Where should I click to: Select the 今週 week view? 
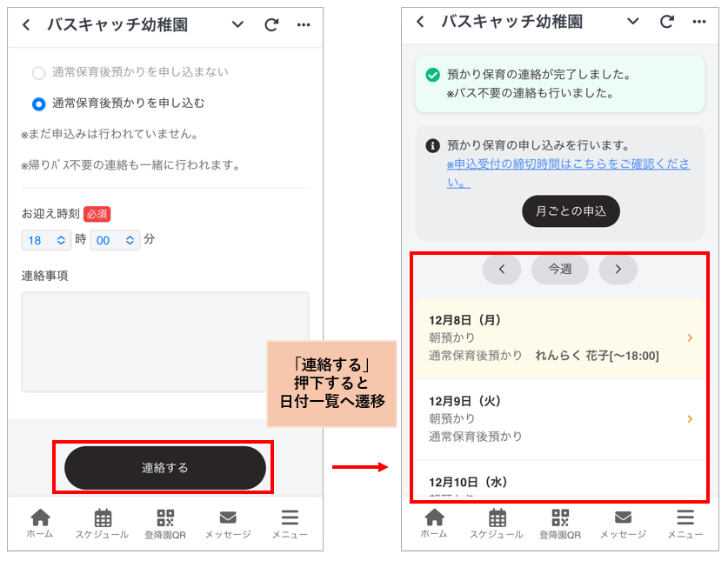tap(559, 270)
